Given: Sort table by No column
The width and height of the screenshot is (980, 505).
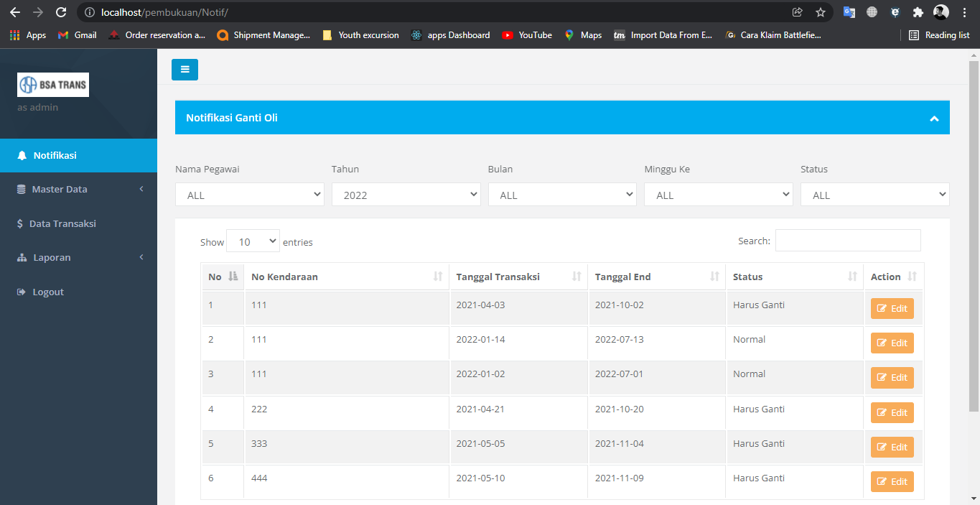Looking at the screenshot, I should pos(223,277).
